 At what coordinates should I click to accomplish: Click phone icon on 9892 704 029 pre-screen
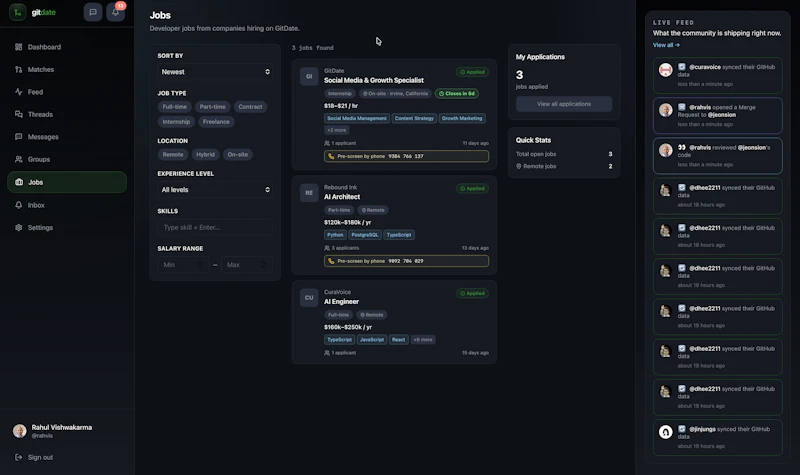click(x=331, y=261)
